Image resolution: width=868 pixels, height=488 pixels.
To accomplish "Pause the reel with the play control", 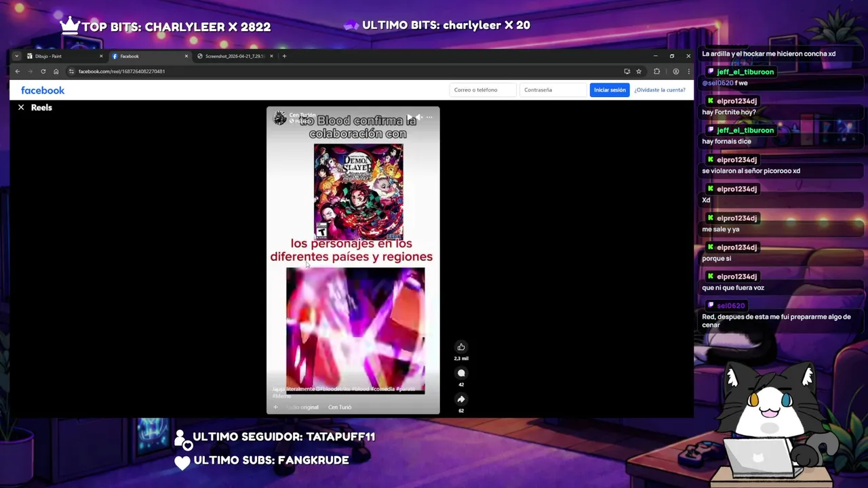I will (x=410, y=117).
